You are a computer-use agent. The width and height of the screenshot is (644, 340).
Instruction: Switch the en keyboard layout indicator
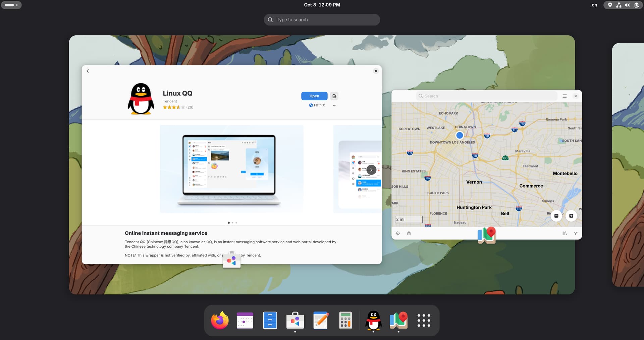click(x=594, y=5)
